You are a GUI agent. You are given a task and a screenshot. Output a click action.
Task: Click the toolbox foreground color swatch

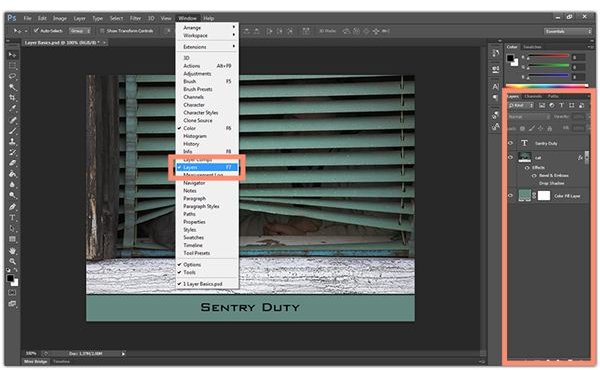[10, 279]
